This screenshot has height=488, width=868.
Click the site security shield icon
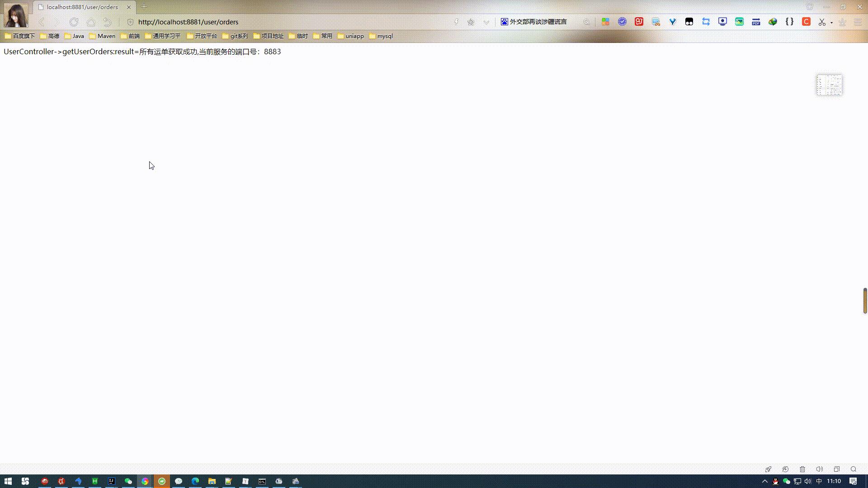point(130,22)
